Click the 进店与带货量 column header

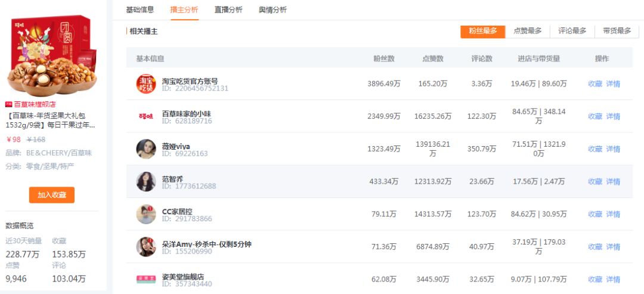(x=539, y=58)
